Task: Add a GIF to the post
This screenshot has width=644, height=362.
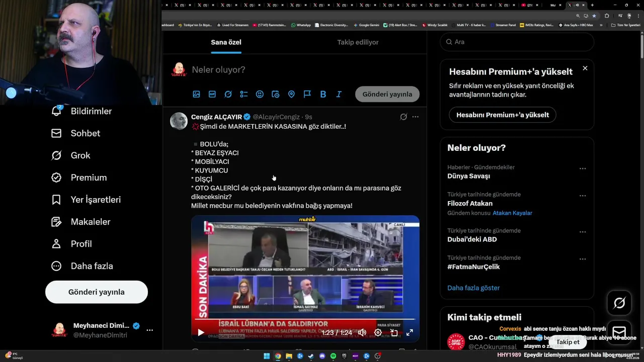Action: 212,94
